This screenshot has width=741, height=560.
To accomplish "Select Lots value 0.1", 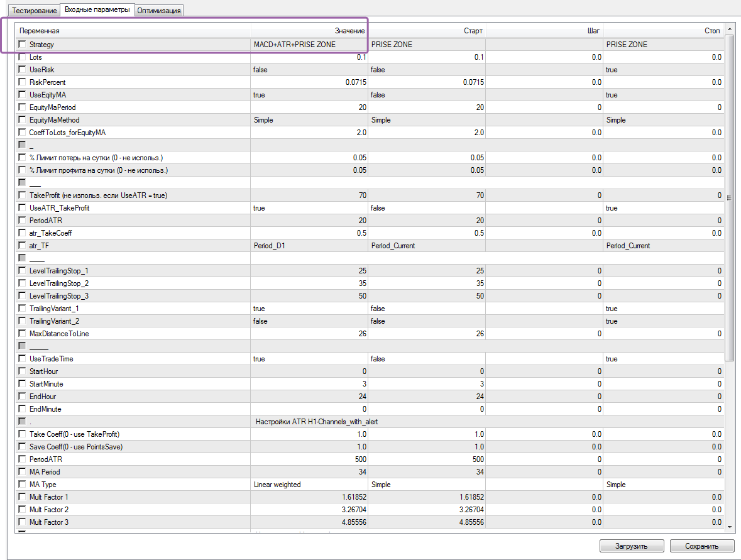I will (x=309, y=57).
